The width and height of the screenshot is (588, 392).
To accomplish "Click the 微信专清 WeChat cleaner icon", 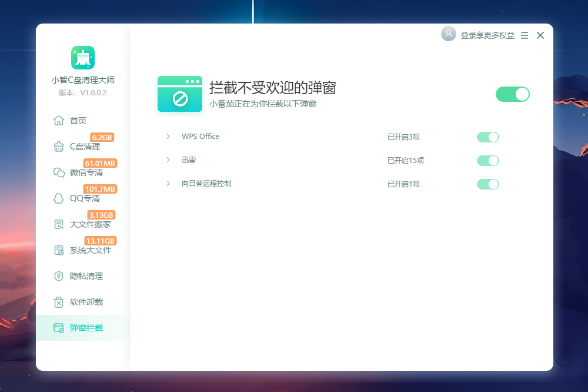I will (x=59, y=172).
